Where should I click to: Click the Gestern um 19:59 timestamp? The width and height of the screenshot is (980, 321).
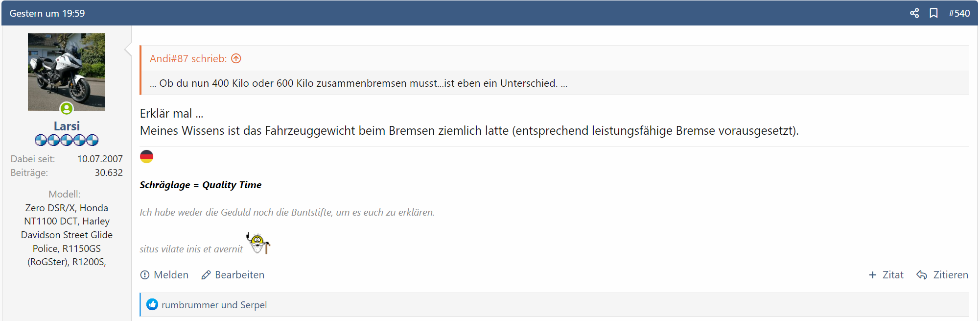(x=47, y=13)
